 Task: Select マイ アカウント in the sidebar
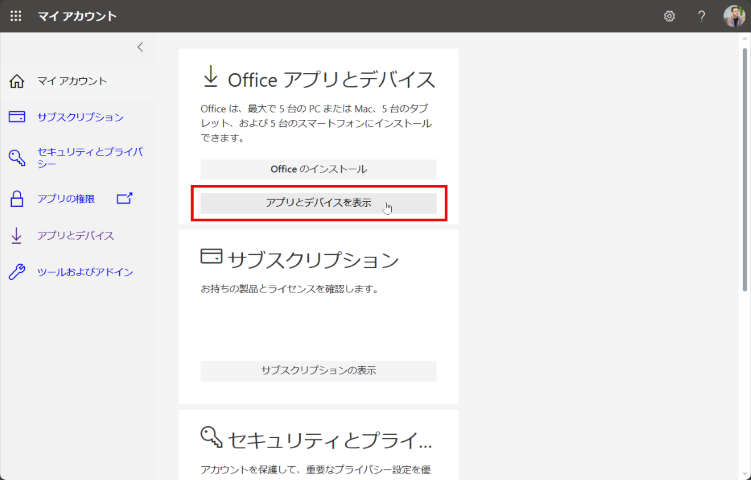72,81
